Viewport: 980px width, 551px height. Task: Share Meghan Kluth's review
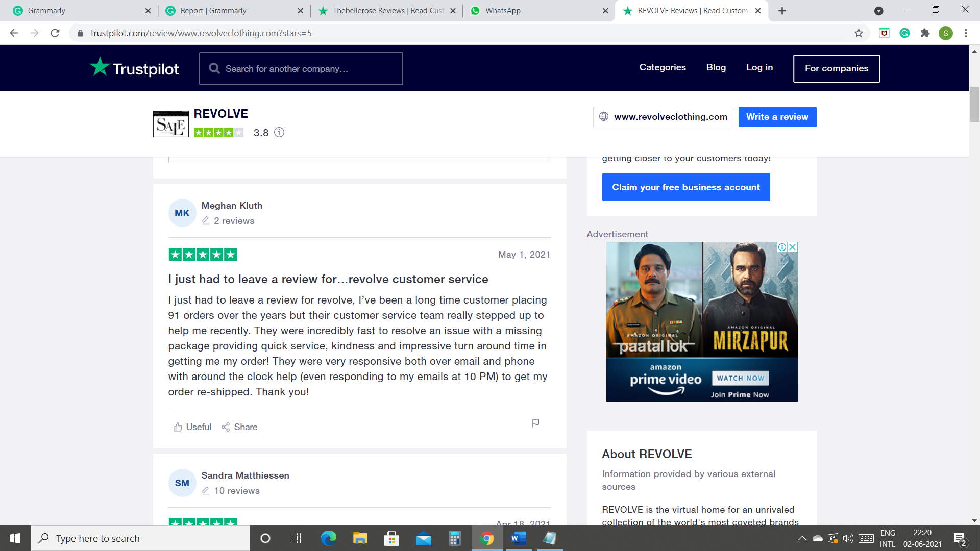click(239, 427)
